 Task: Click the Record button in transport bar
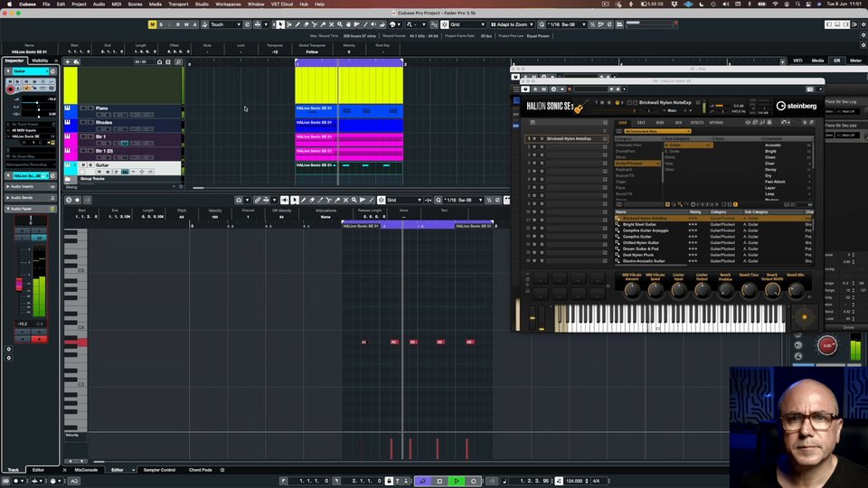pos(473,481)
